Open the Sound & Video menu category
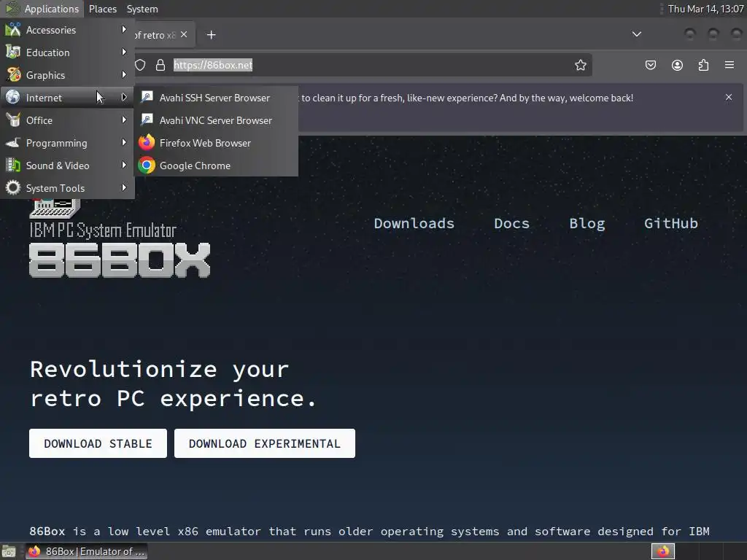The image size is (747, 560). pos(67,166)
